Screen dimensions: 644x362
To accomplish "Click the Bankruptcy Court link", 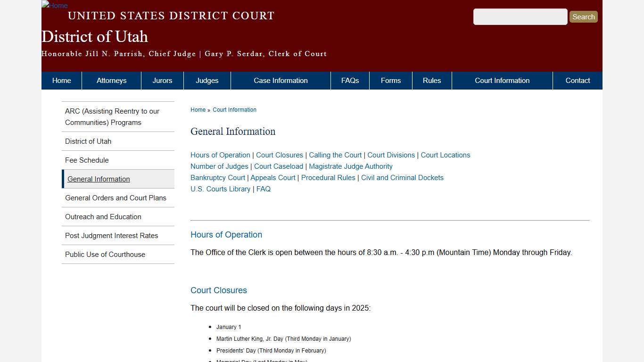I will coord(217,178).
